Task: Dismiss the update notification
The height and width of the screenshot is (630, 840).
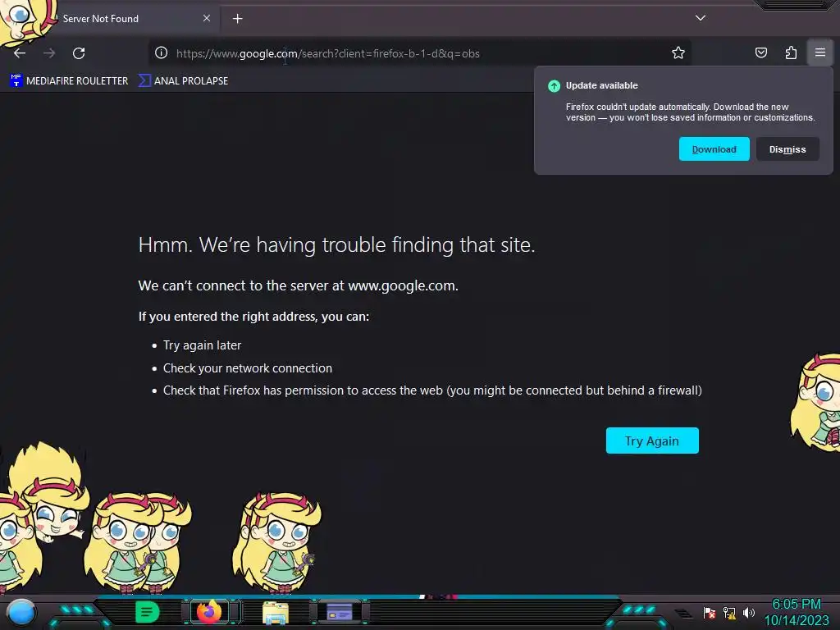Action: (x=787, y=149)
